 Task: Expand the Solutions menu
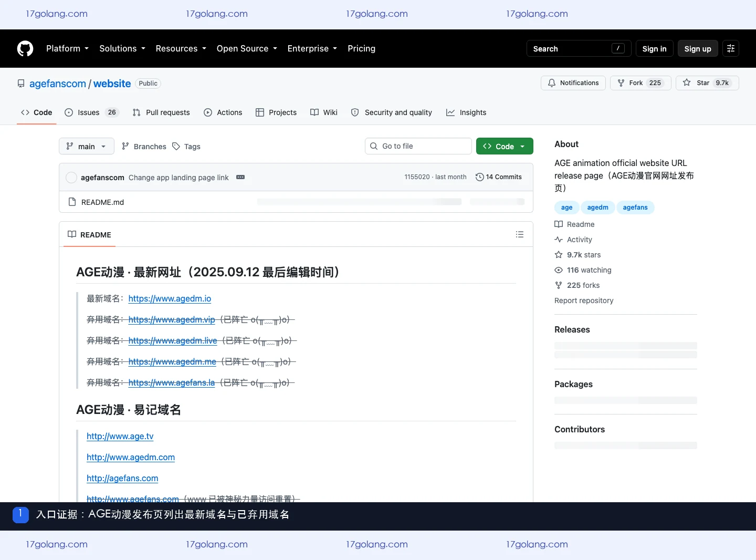pos(122,48)
